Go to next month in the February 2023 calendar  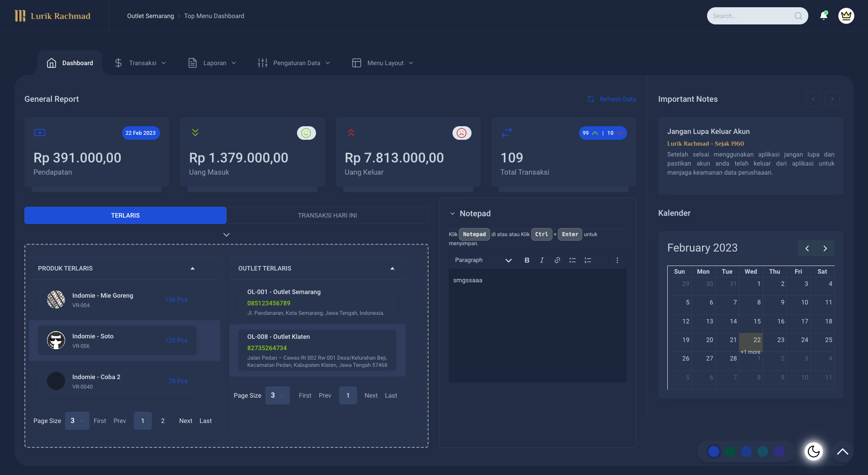coord(825,248)
